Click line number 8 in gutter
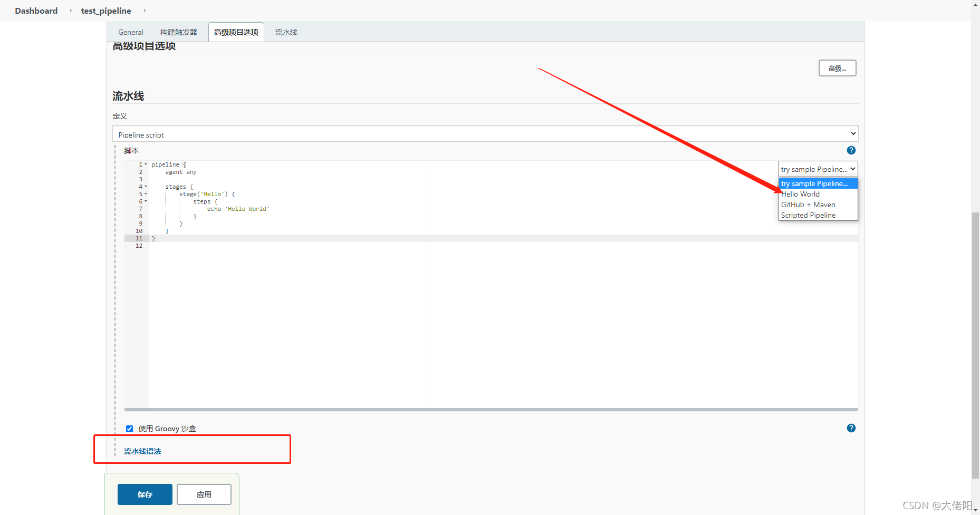The width and height of the screenshot is (980, 515). [140, 216]
